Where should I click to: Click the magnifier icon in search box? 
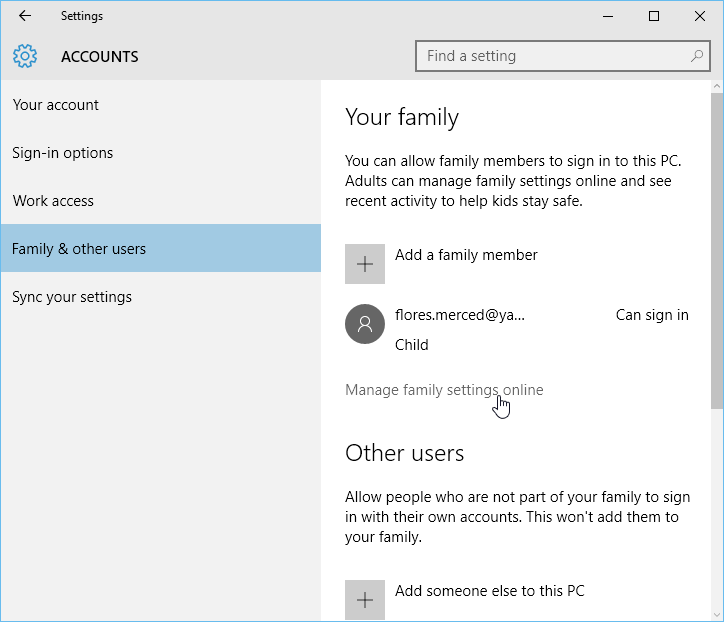coord(696,56)
